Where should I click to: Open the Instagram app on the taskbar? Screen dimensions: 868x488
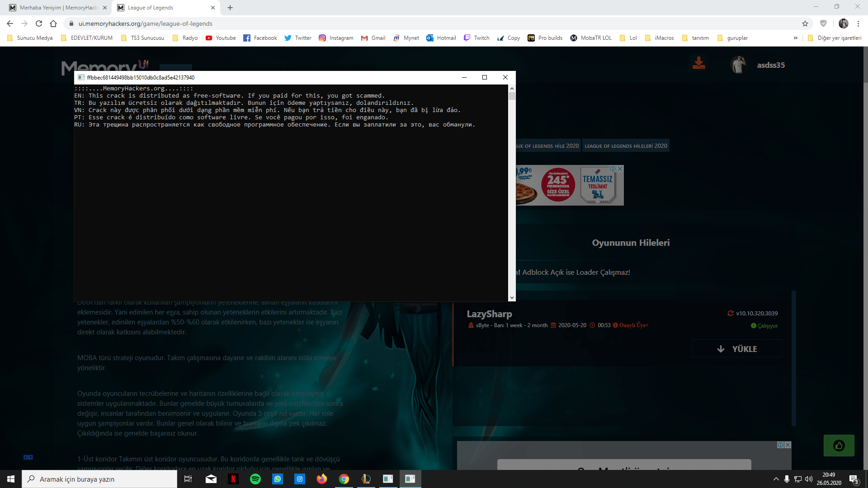click(300, 479)
